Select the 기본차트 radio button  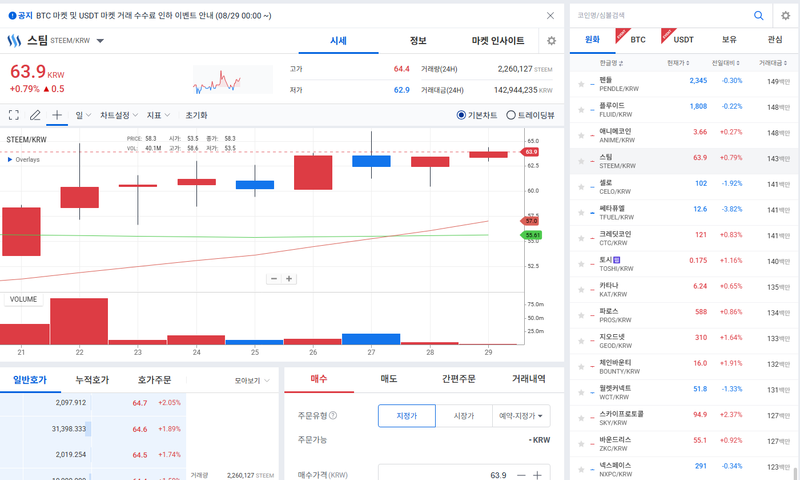pyautogui.click(x=461, y=115)
